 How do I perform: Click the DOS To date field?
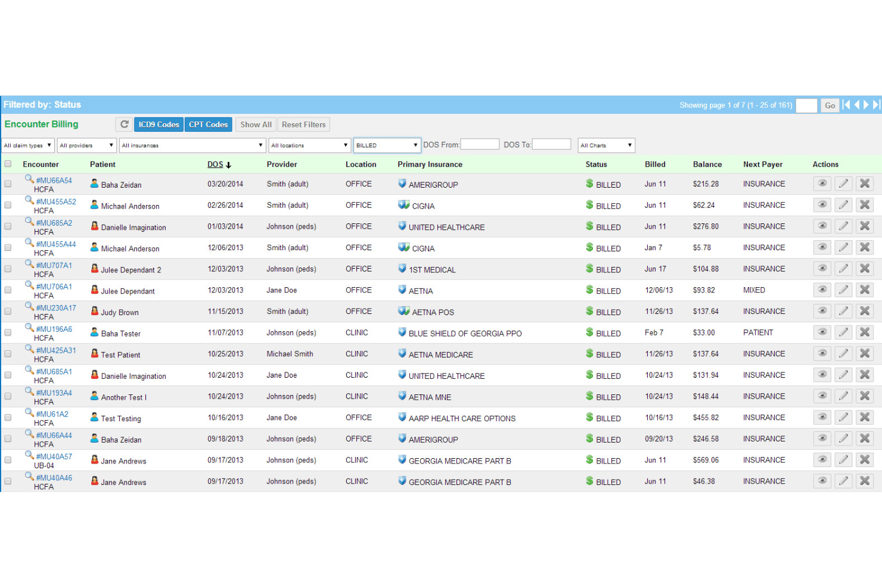pos(551,144)
